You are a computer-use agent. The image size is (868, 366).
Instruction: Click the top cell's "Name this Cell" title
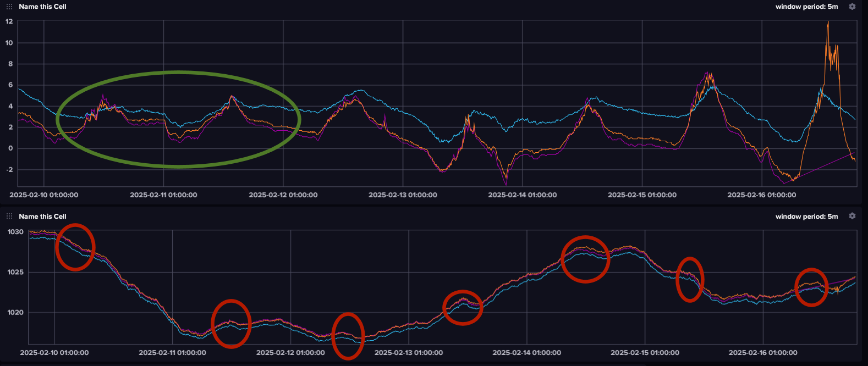[x=42, y=7]
